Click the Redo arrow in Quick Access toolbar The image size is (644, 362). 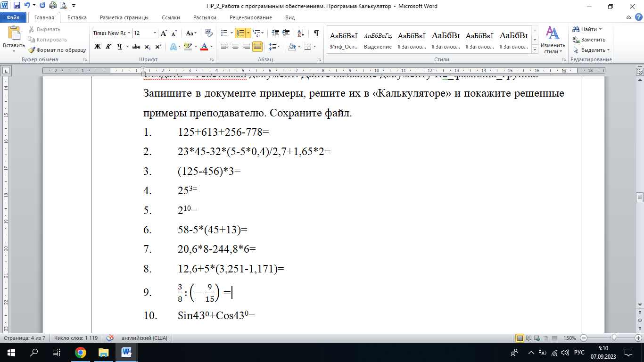pos(43,6)
